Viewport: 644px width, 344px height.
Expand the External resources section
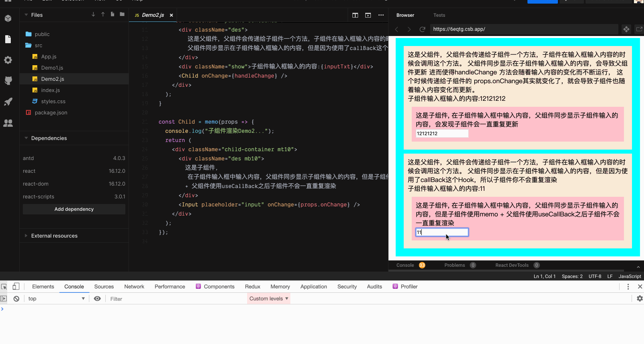(x=26, y=236)
